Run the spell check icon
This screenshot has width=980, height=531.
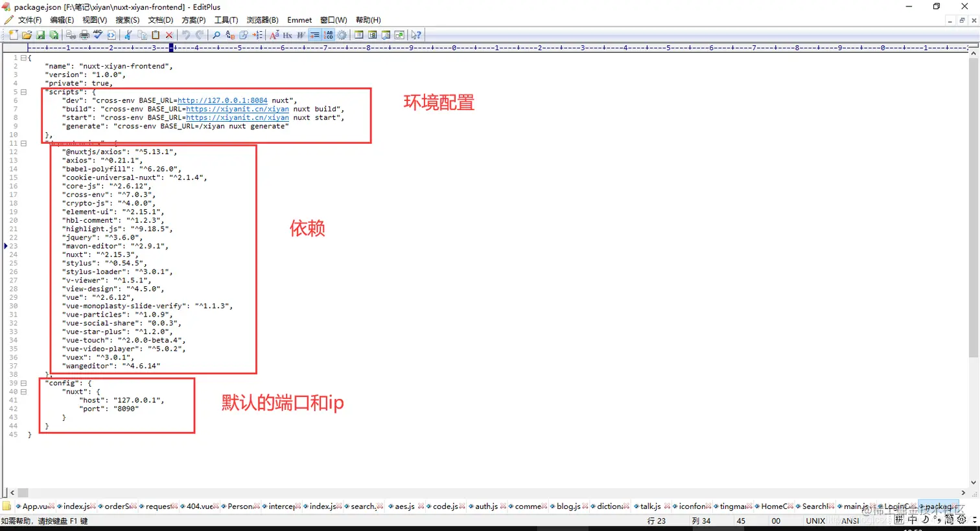point(98,35)
